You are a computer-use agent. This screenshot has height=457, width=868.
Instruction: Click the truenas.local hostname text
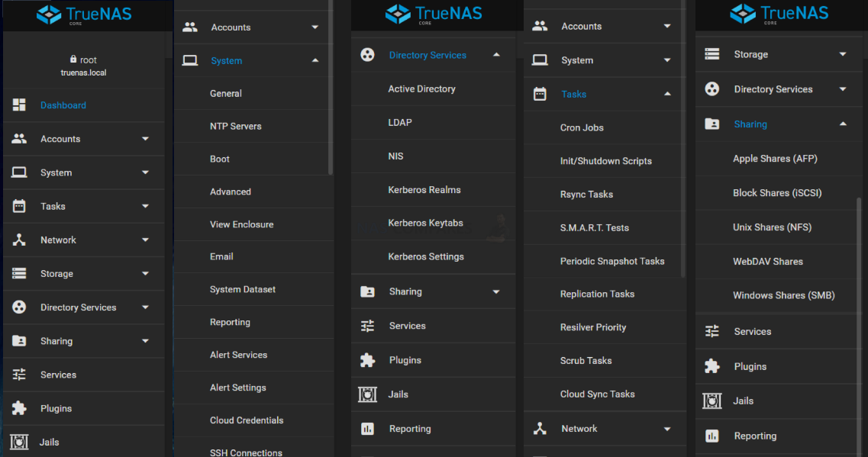pyautogui.click(x=83, y=72)
